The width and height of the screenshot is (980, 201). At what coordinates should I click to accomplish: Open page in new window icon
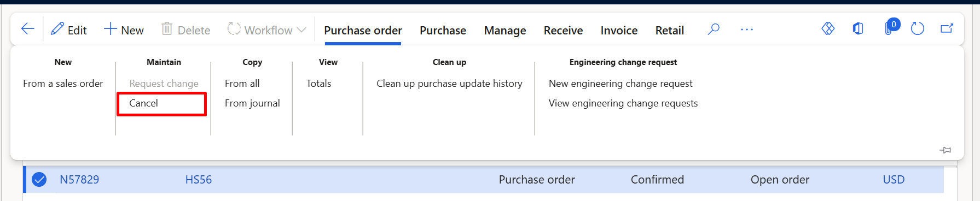click(x=947, y=28)
